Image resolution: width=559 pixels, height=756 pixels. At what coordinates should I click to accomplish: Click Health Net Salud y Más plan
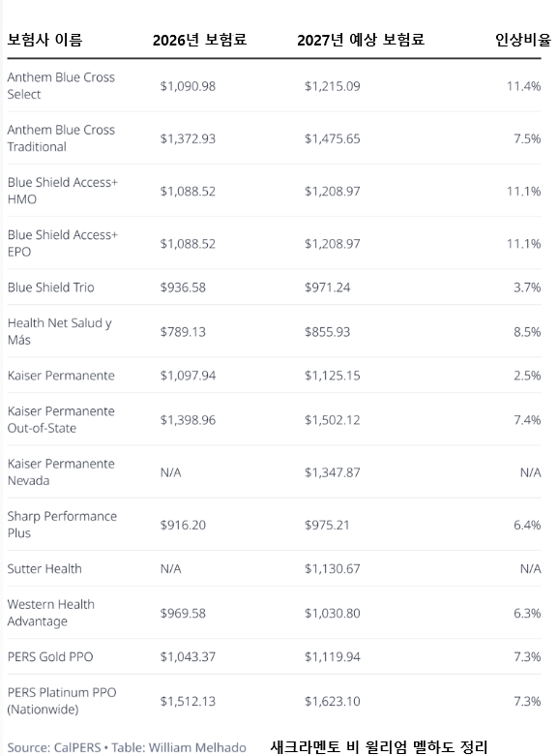click(x=60, y=332)
